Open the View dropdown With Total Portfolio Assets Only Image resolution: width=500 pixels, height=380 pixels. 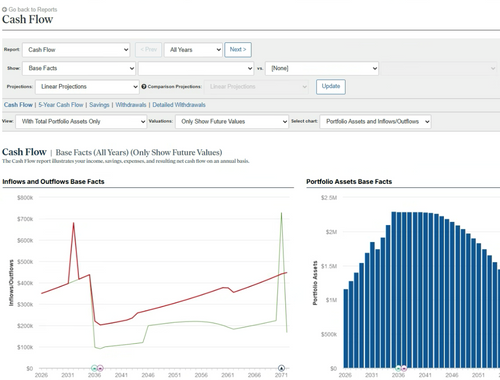(x=81, y=121)
